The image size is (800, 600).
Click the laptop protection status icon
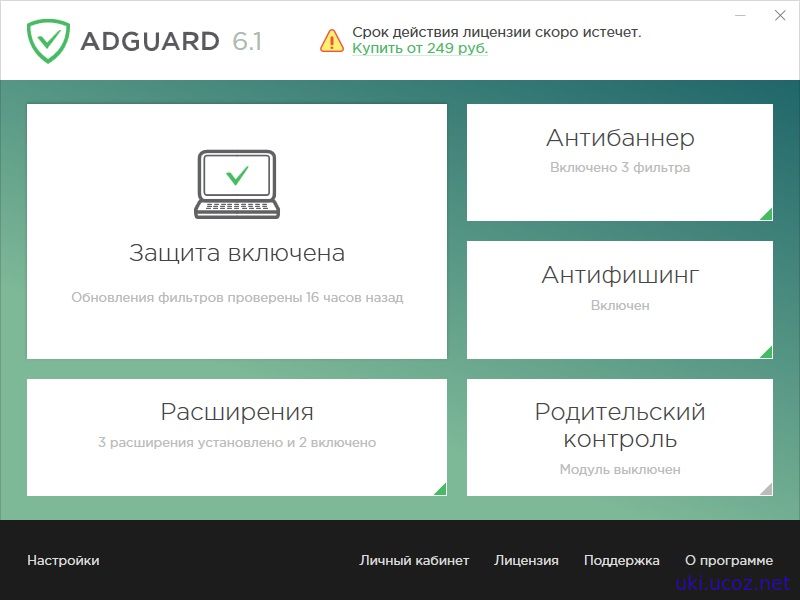tap(237, 184)
